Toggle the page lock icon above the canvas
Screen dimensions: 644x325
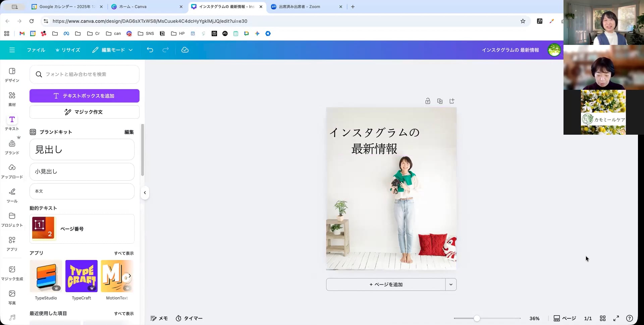[428, 101]
